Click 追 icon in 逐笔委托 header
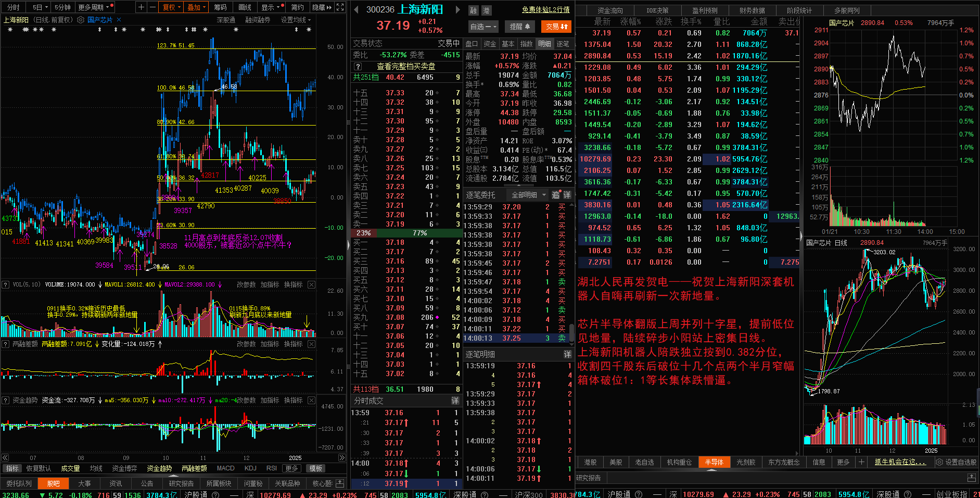 pos(555,195)
